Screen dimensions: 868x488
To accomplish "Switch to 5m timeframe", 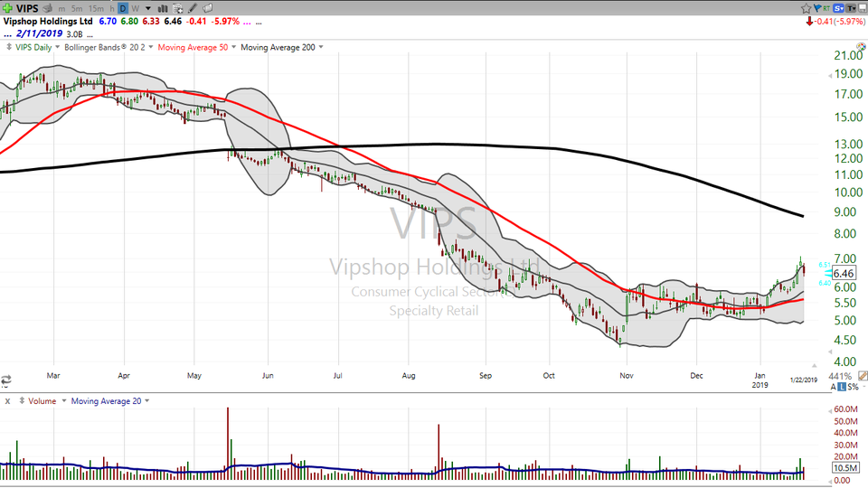I will tap(77, 8).
